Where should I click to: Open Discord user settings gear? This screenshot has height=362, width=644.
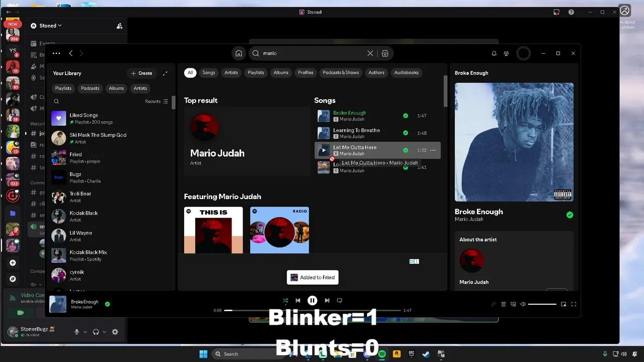pyautogui.click(x=115, y=332)
